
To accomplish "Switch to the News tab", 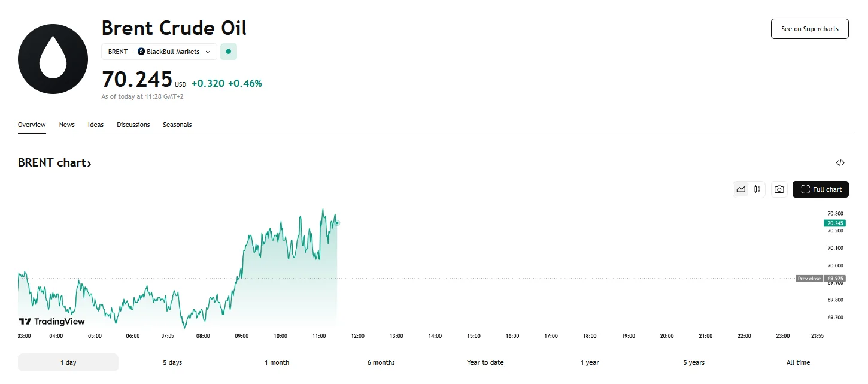I will [x=66, y=125].
